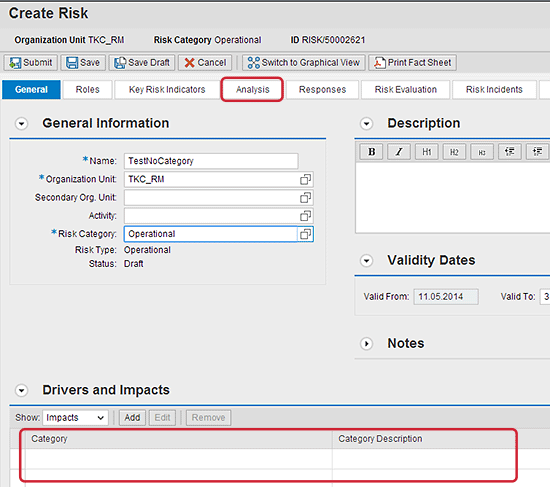
Task: Click the Submit button
Action: point(31,62)
